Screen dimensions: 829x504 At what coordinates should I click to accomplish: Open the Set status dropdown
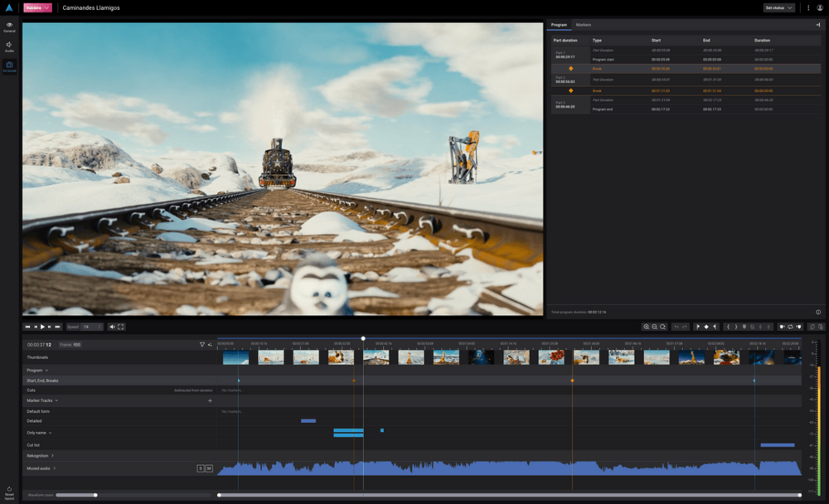coord(778,7)
